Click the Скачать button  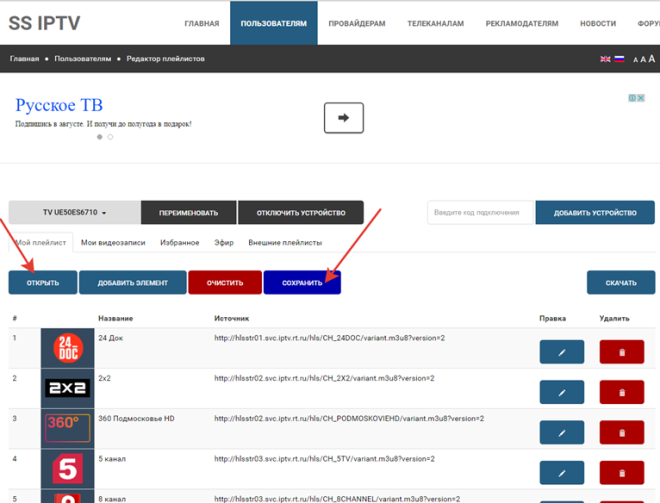pyautogui.click(x=621, y=282)
